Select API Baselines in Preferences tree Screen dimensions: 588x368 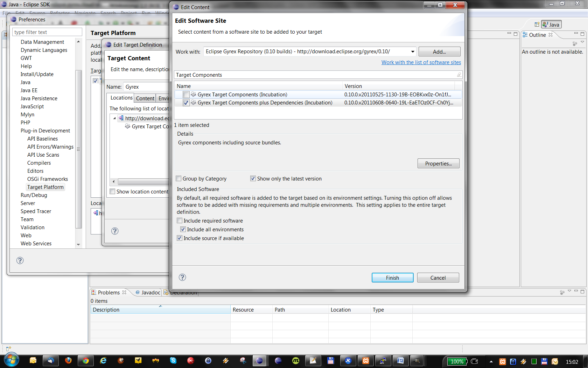[42, 139]
